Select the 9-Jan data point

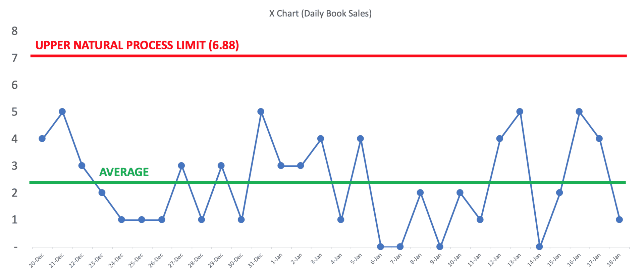tap(440, 246)
